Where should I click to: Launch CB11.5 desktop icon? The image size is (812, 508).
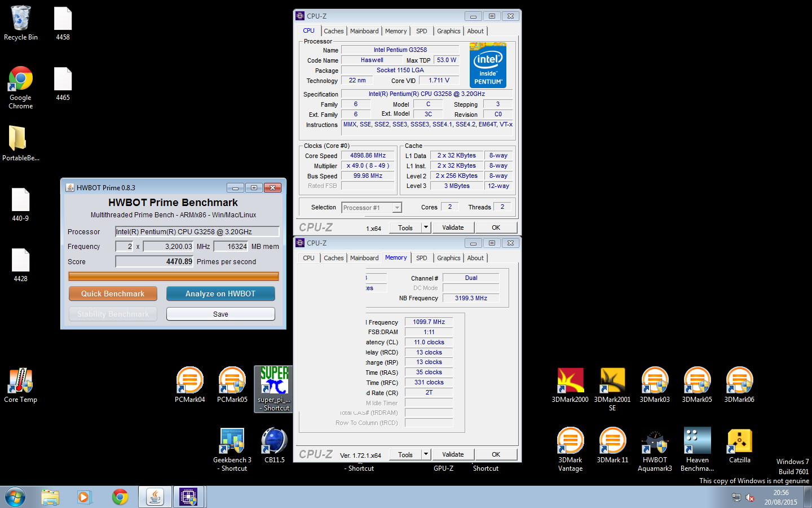click(x=275, y=445)
